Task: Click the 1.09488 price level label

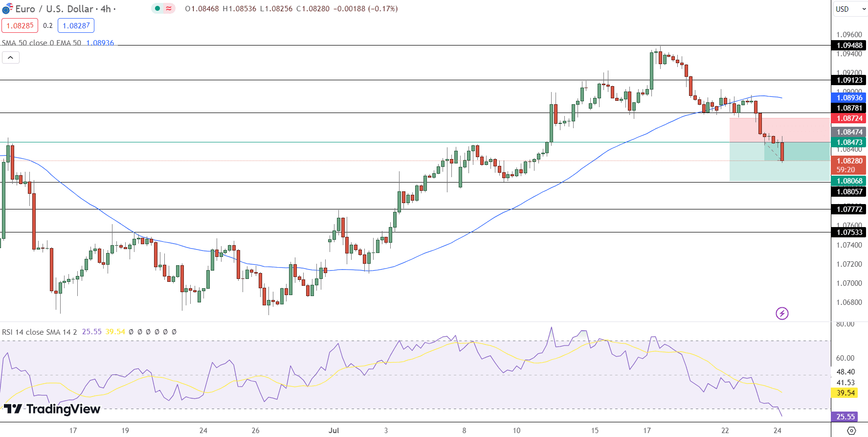Action: tap(848, 46)
